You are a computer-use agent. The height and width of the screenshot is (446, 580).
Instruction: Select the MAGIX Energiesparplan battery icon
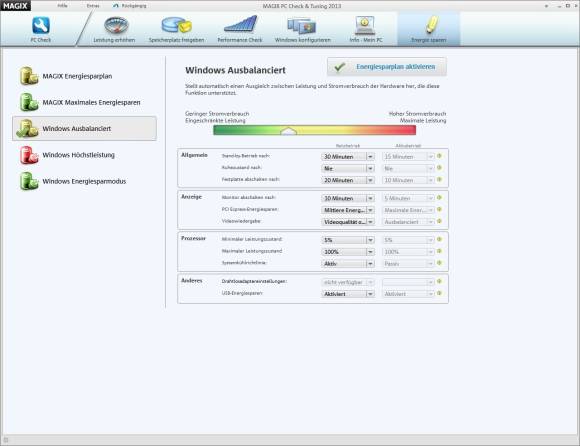click(x=28, y=76)
